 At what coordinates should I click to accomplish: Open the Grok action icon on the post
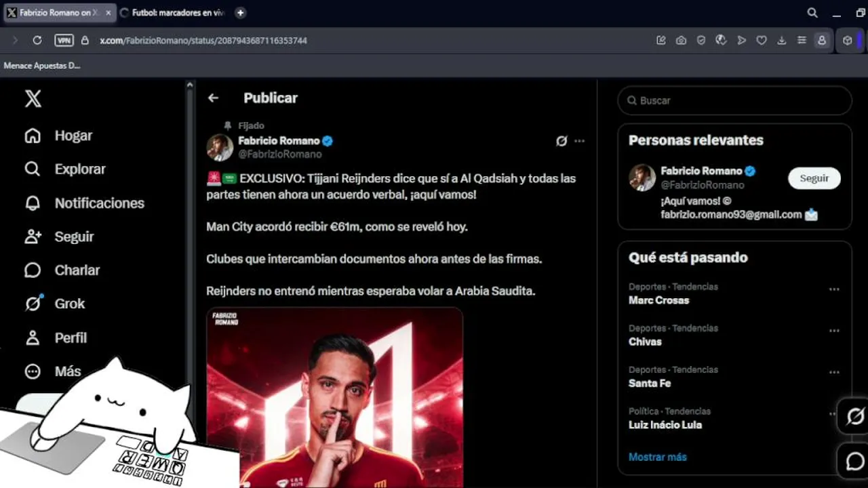click(x=561, y=141)
